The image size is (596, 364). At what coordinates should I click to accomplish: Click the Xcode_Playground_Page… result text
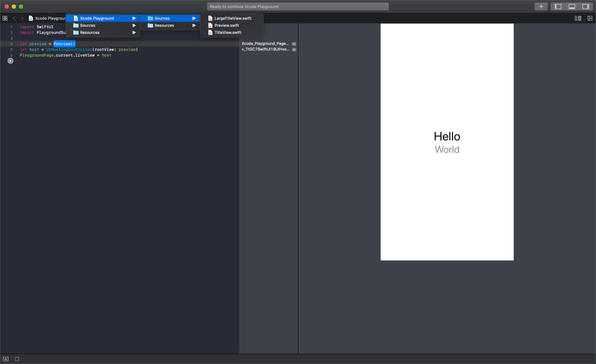265,44
